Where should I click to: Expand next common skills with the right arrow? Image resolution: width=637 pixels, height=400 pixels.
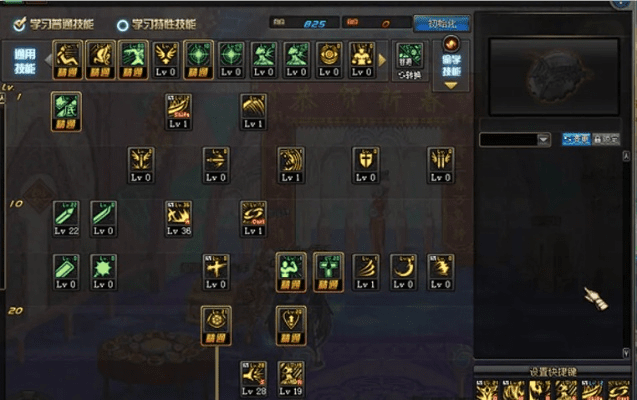click(x=382, y=60)
